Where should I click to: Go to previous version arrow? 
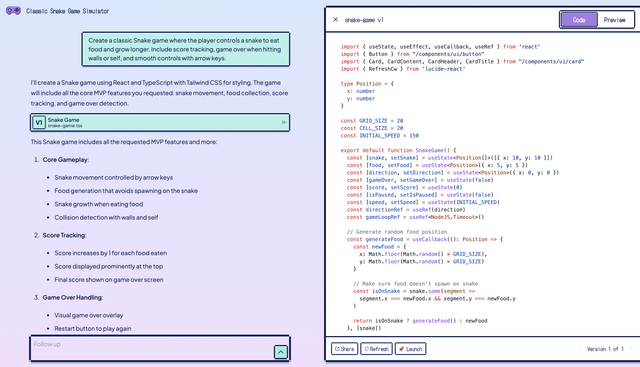(x=580, y=349)
